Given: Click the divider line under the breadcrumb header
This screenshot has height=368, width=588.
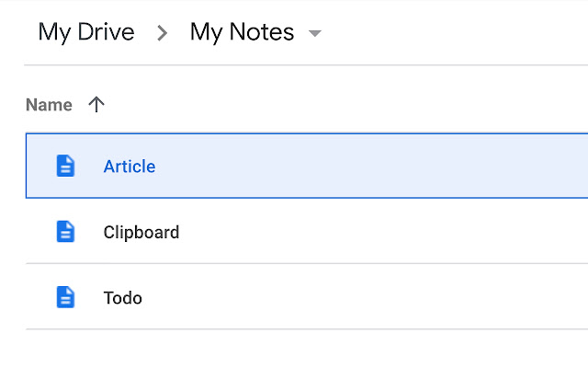Looking at the screenshot, I should (x=303, y=65).
